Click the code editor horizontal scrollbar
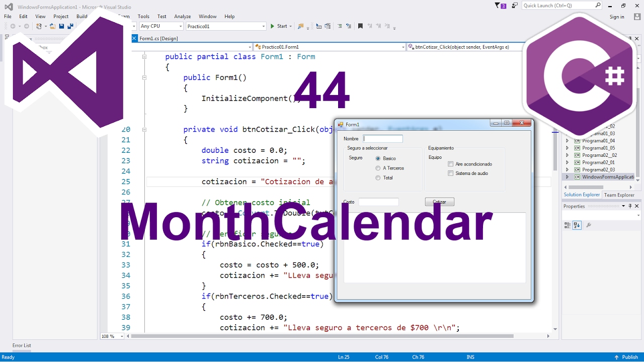Screen dimensions: 644x362 tap(322, 336)
